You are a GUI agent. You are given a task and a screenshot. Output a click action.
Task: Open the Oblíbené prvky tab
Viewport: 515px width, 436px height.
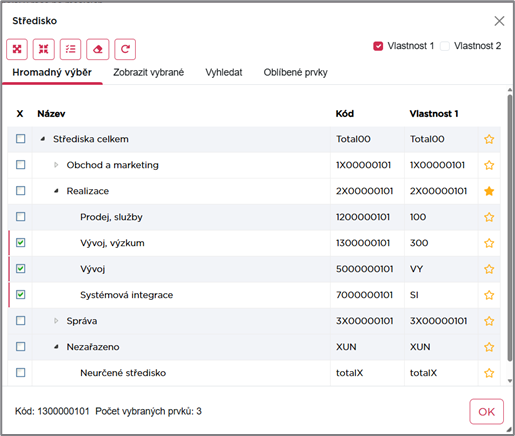[296, 72]
